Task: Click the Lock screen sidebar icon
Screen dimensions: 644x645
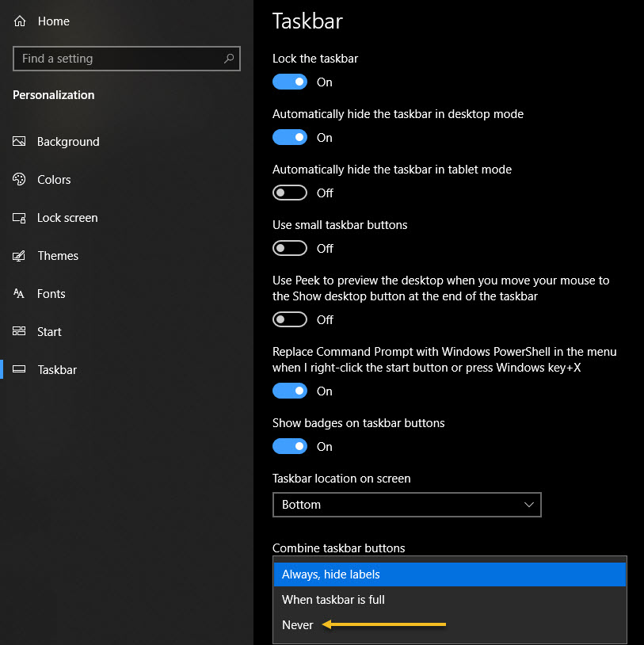Action: [x=20, y=217]
